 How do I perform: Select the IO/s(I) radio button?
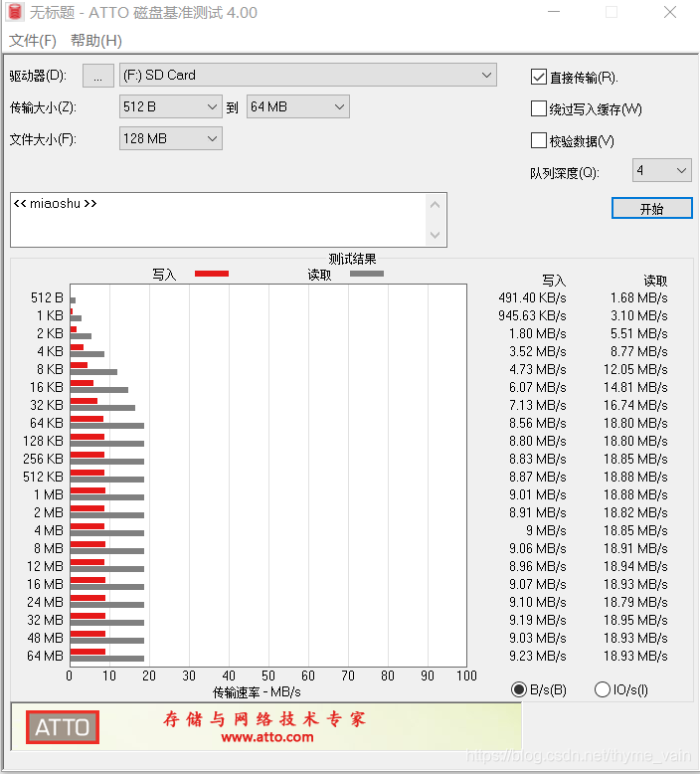coord(603,689)
